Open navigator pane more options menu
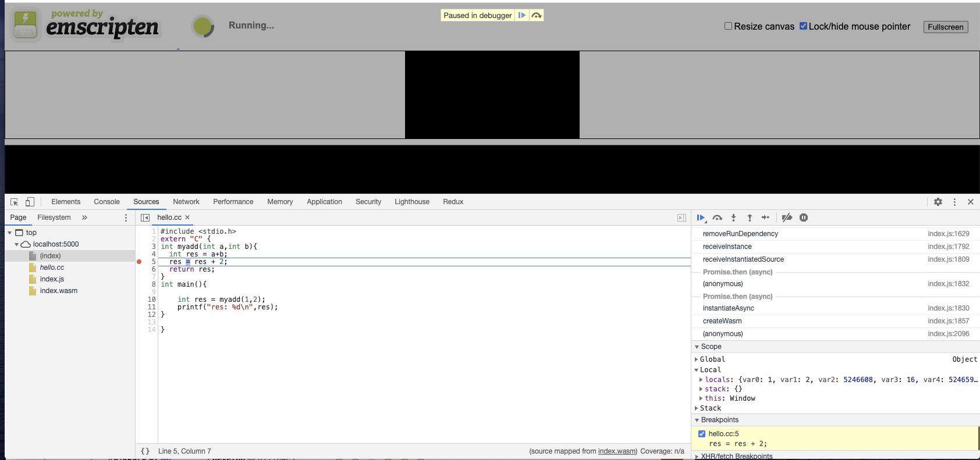This screenshot has height=460, width=980. click(126, 217)
